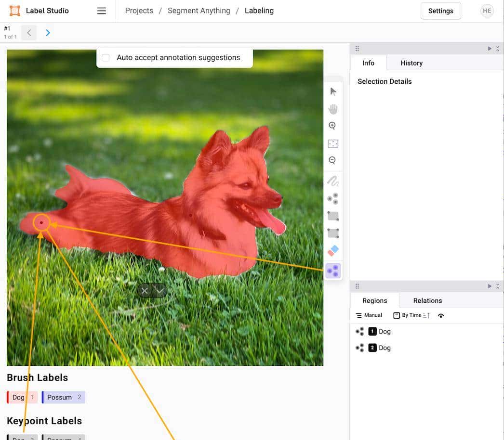Viewport: 504px width, 440px height.
Task: Select the purple highlighted smart keypoint tool
Action: [333, 272]
